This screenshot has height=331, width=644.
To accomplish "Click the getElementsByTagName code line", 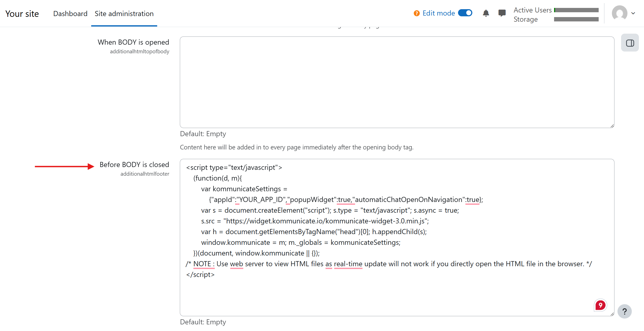I will pyautogui.click(x=314, y=232).
